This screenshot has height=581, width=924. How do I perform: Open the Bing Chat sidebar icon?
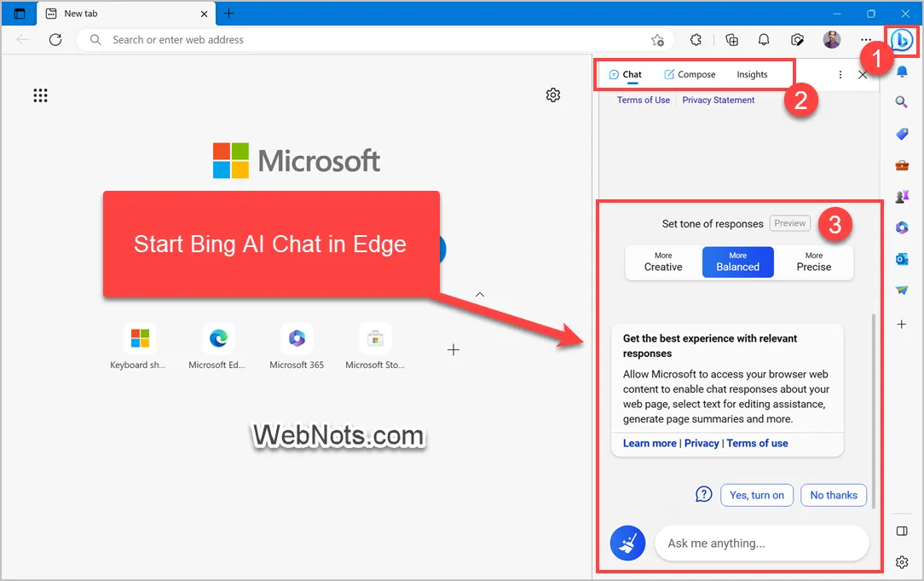point(902,40)
